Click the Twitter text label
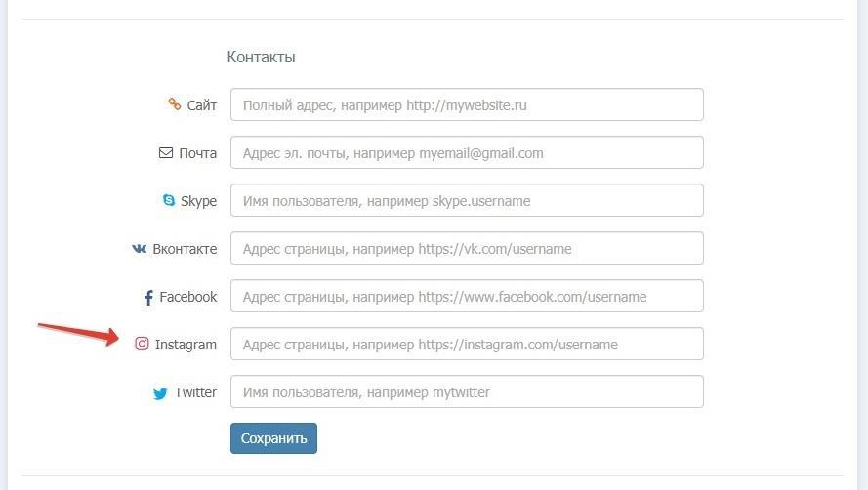The width and height of the screenshot is (868, 490). click(x=195, y=392)
